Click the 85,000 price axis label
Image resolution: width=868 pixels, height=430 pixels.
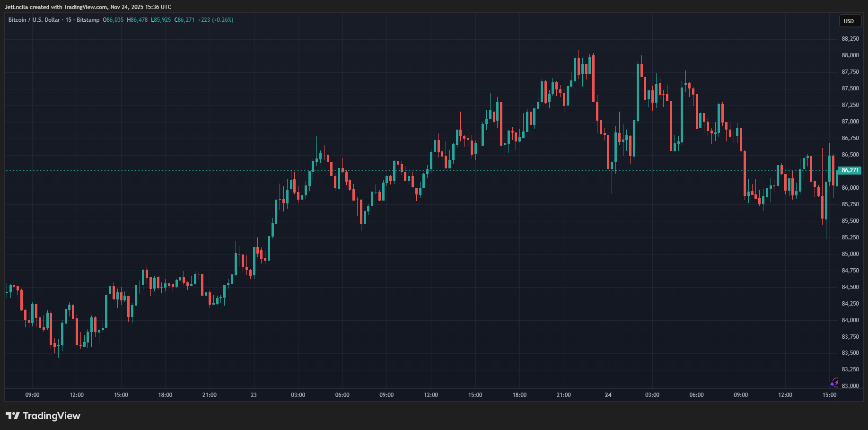point(850,254)
